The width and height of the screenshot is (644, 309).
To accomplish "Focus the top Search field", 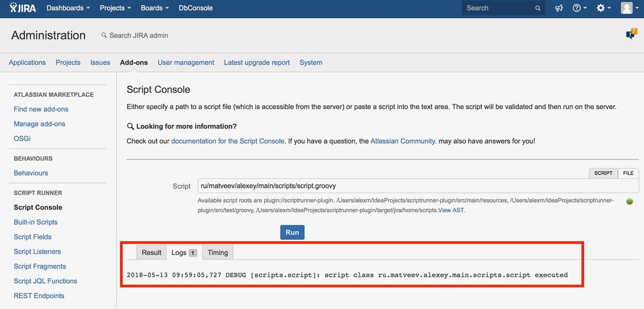I will tap(503, 8).
